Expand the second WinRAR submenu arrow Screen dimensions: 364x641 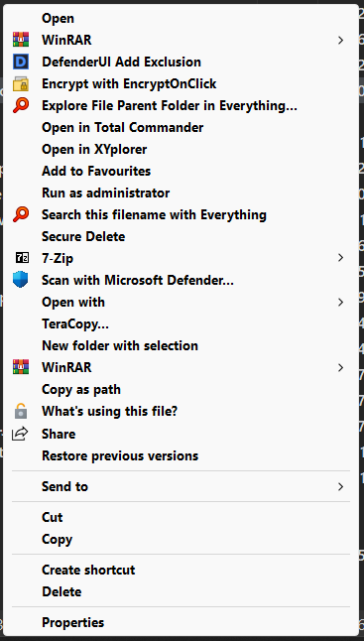340,367
